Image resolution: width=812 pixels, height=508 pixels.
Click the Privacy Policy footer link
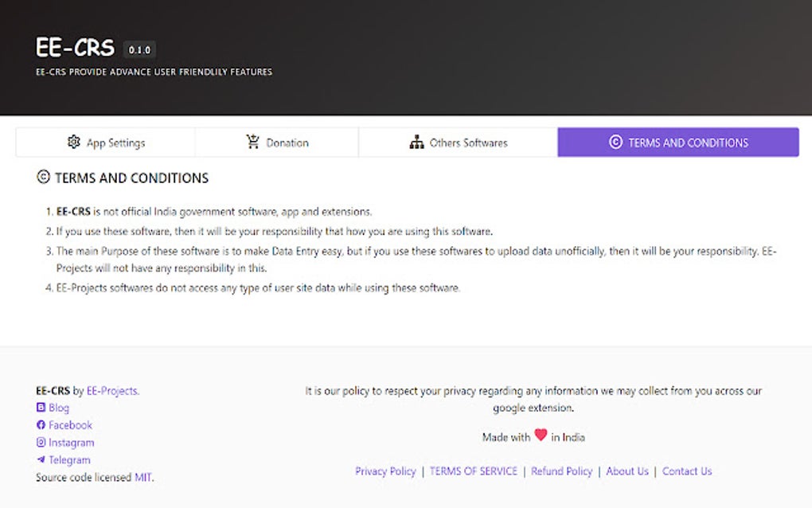point(385,471)
